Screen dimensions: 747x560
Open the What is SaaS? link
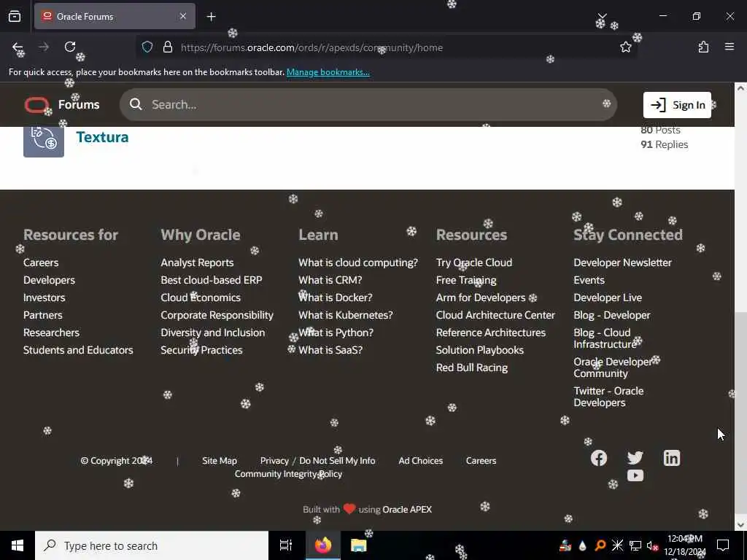tap(330, 350)
